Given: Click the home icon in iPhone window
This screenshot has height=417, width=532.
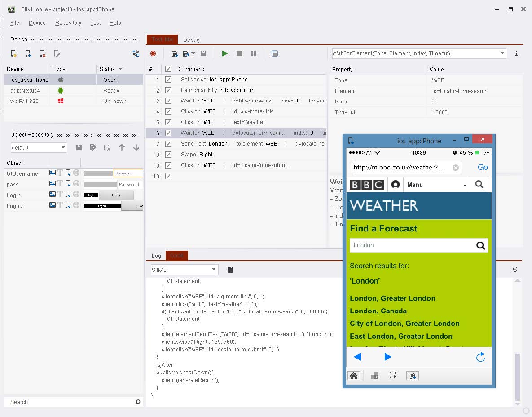Looking at the screenshot, I should 353,376.
